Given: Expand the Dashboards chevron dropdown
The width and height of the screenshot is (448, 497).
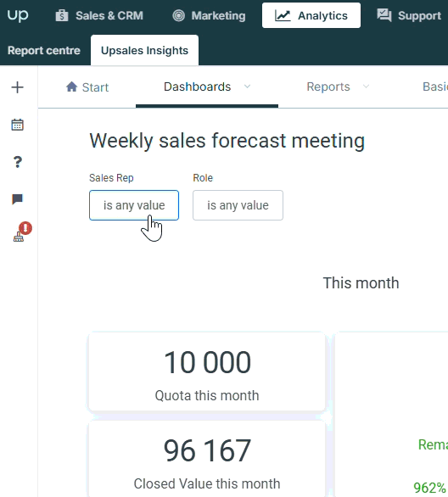Looking at the screenshot, I should [247, 87].
